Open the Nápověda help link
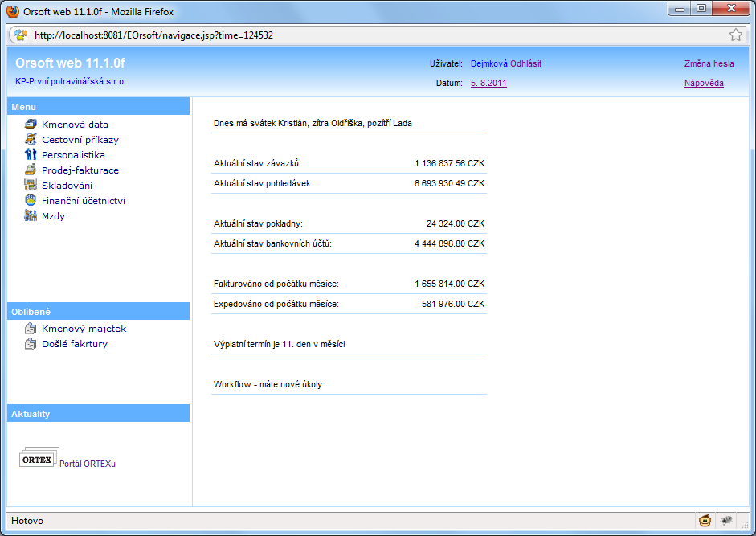 (x=704, y=83)
